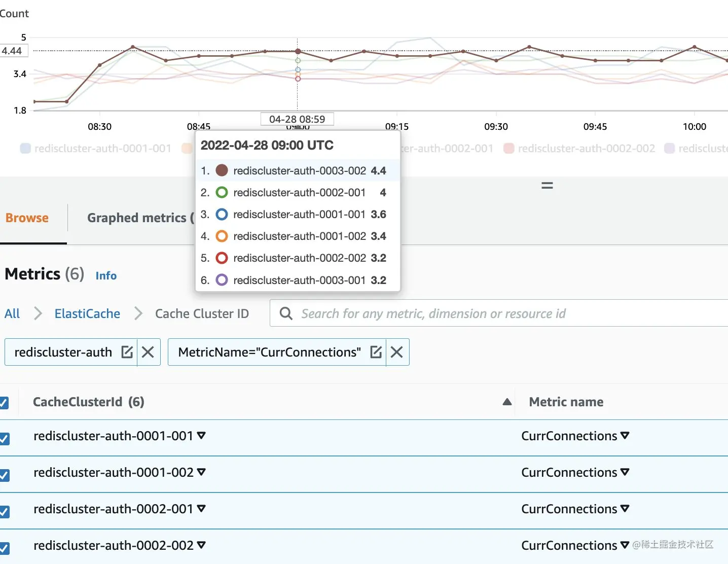This screenshot has width=728, height=564.
Task: Edit the MetricName CurrConnections filter
Action: pyautogui.click(x=376, y=352)
